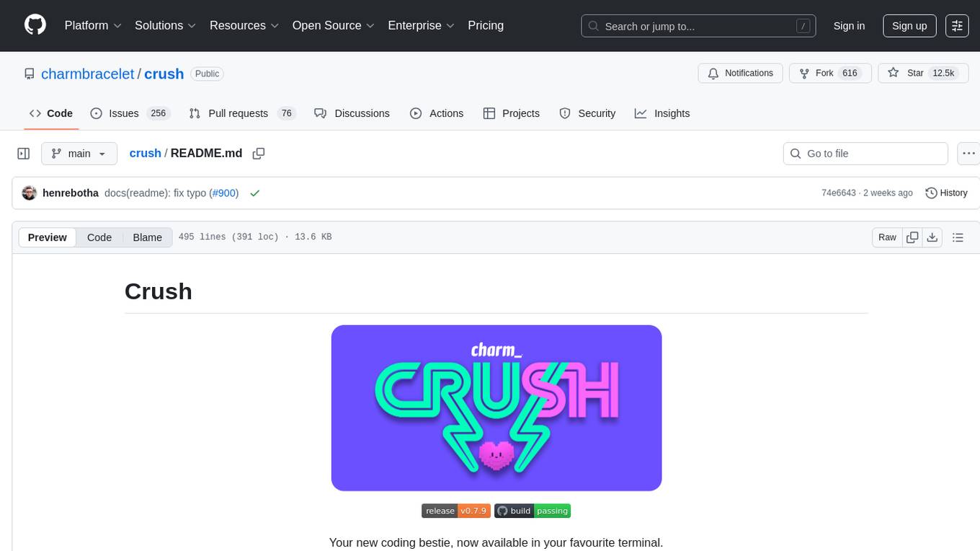980x551 pixels.
Task: Click the Crush heading
Action: coord(159,291)
